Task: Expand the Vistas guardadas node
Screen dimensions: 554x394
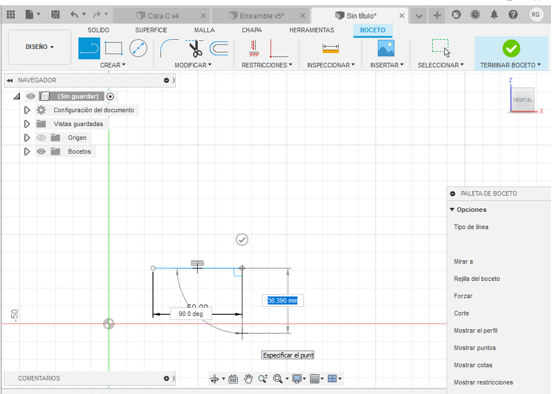Action: tap(27, 124)
